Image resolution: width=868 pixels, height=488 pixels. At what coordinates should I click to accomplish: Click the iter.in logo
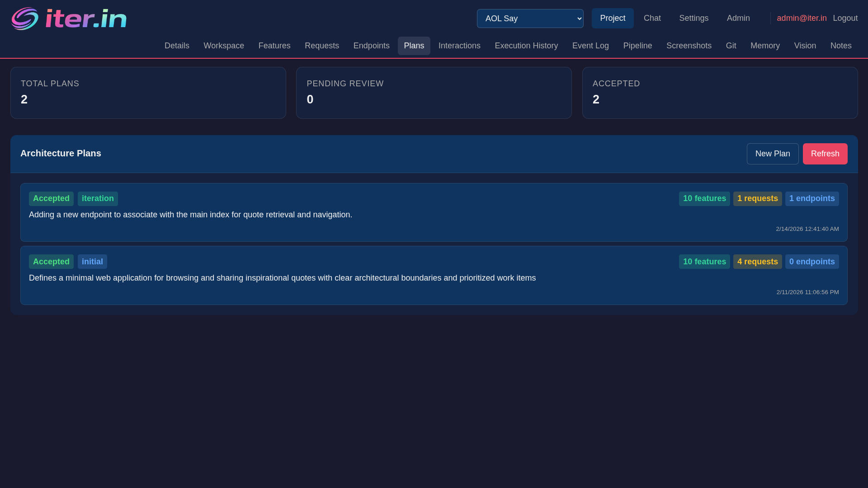click(x=69, y=19)
